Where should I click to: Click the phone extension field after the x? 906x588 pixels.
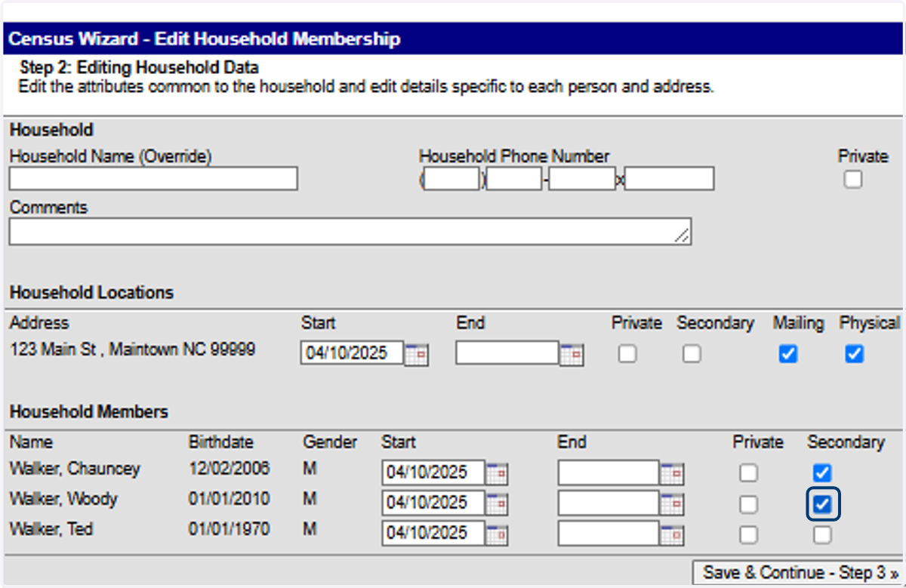[669, 179]
